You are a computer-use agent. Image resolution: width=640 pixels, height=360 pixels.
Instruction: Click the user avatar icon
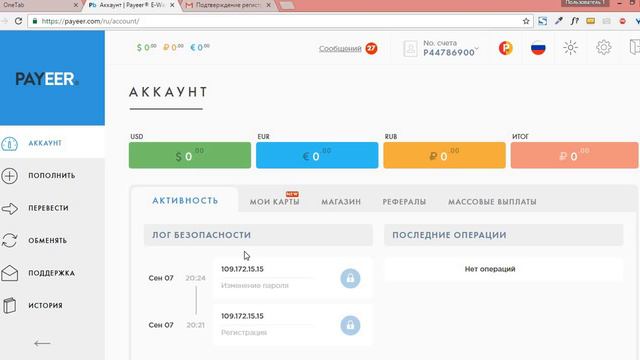410,49
